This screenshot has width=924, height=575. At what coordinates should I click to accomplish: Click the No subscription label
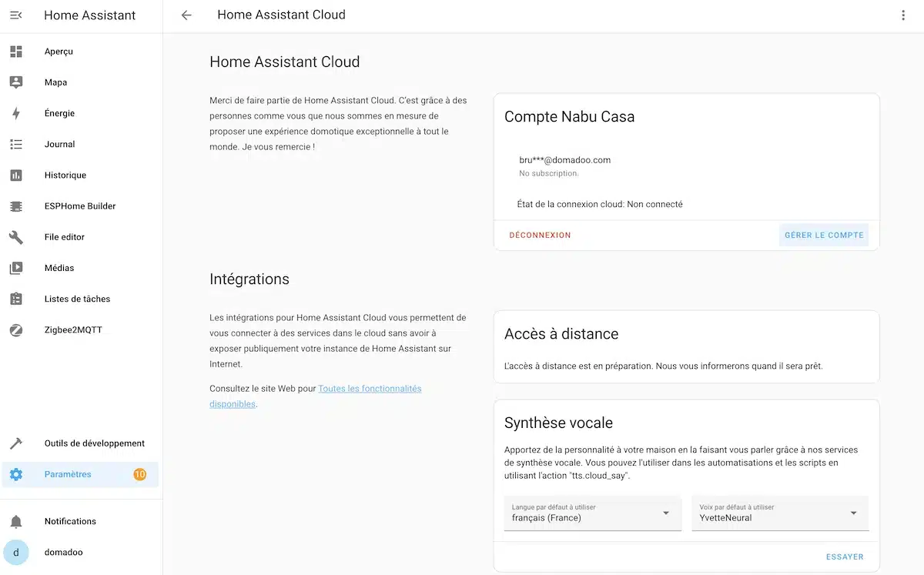coord(549,174)
